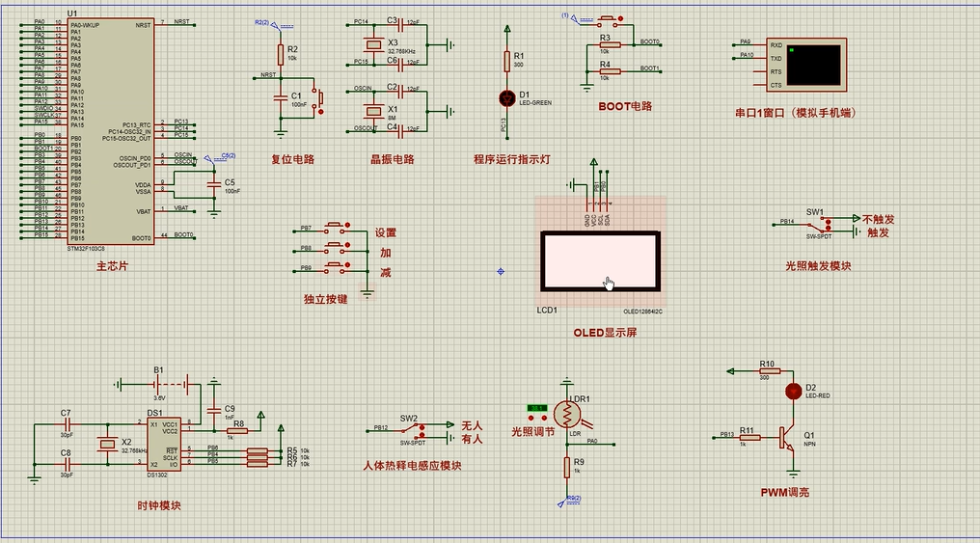Select capacitor C7 30pF
This screenshot has height=543, width=980.
[68, 424]
